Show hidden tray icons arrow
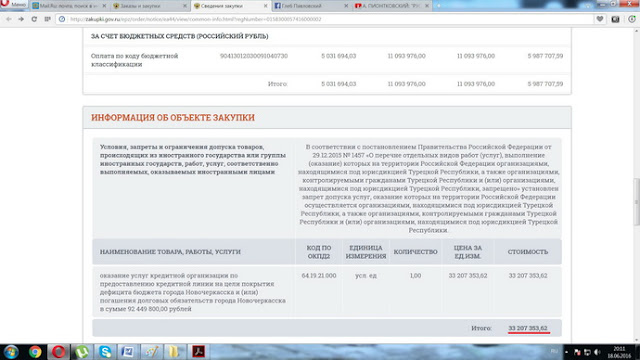640x360 pixels. click(x=566, y=352)
